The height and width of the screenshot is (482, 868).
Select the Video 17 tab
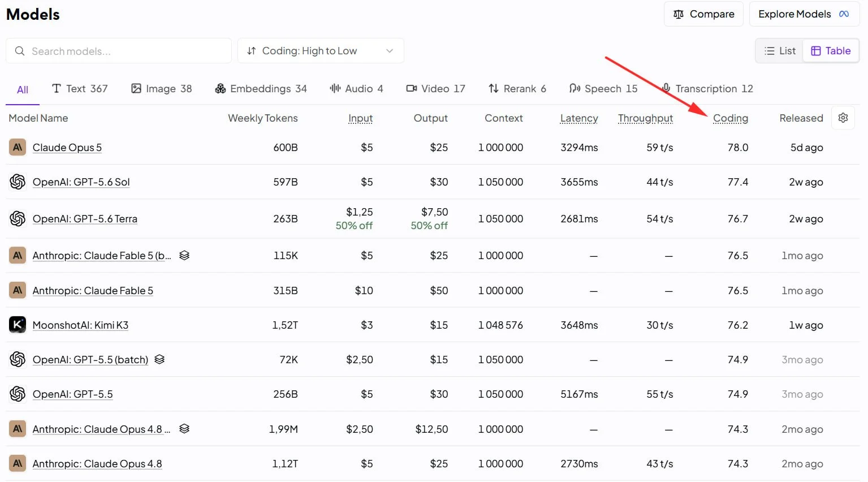click(x=435, y=89)
